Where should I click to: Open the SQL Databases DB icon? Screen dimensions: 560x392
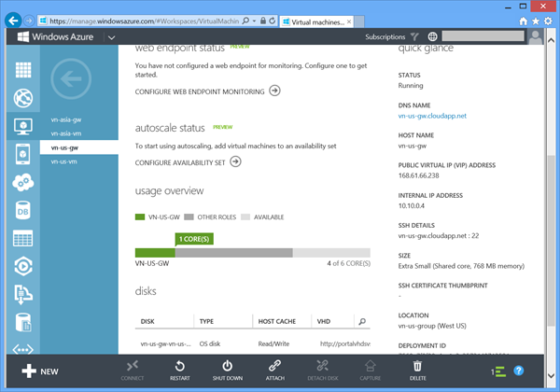23,211
